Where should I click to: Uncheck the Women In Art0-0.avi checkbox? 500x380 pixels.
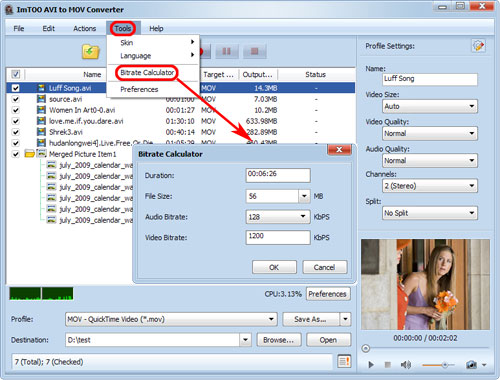(16, 110)
